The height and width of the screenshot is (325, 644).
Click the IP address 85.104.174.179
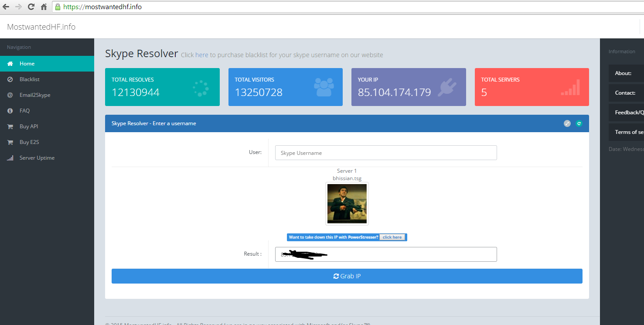(395, 92)
